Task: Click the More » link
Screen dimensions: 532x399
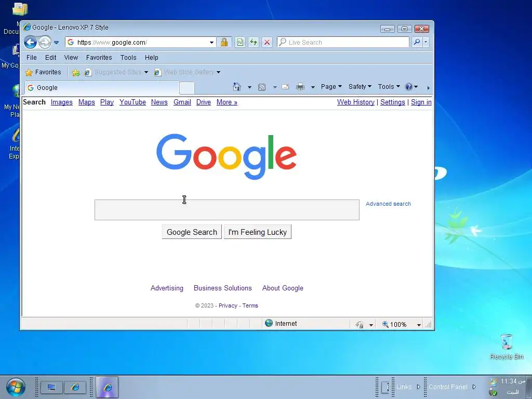Action: point(227,102)
